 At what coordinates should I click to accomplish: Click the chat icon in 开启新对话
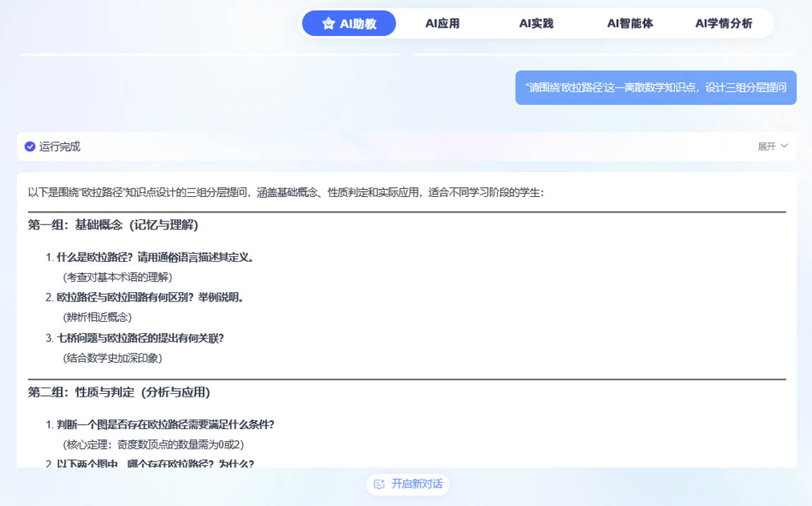[x=379, y=484]
